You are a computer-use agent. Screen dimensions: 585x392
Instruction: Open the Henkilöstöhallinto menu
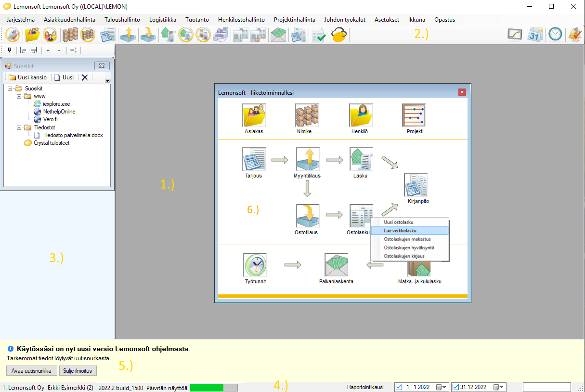tap(241, 20)
